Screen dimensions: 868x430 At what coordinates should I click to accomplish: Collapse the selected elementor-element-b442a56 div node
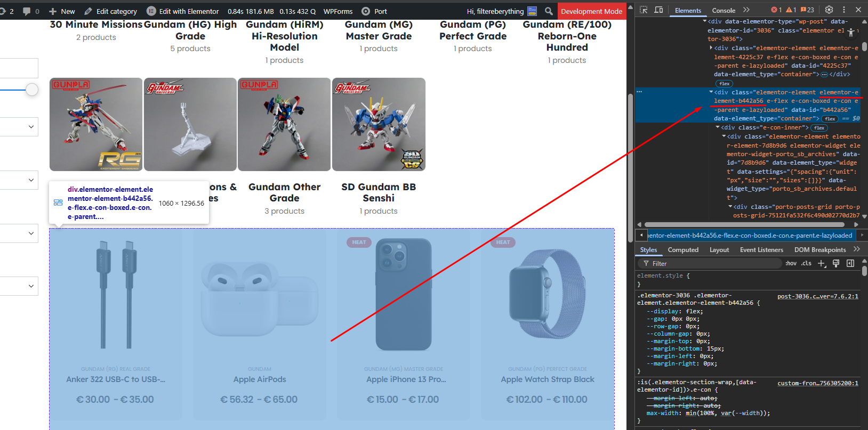pos(711,92)
